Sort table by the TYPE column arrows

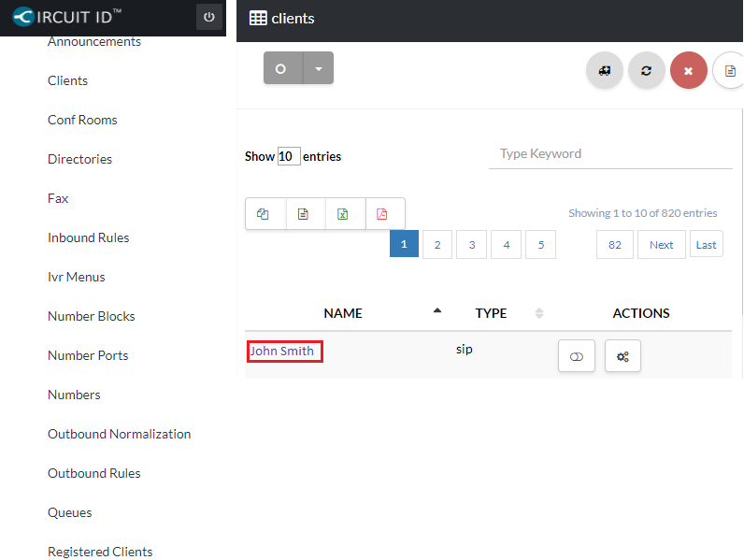pyautogui.click(x=538, y=313)
